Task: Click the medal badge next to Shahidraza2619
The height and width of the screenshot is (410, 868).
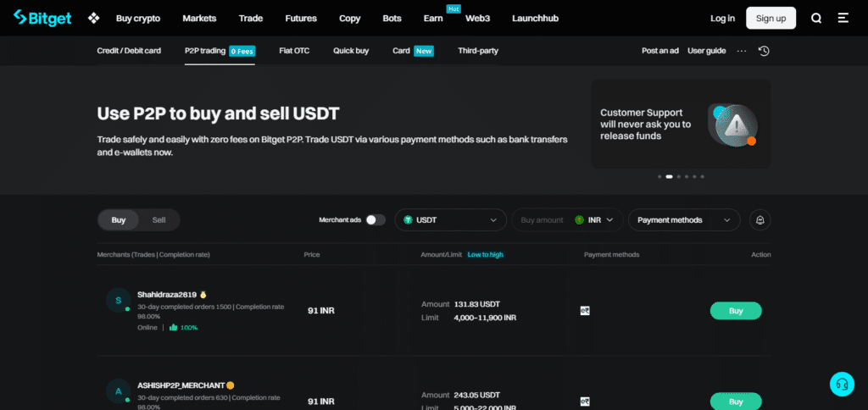Action: [x=203, y=294]
